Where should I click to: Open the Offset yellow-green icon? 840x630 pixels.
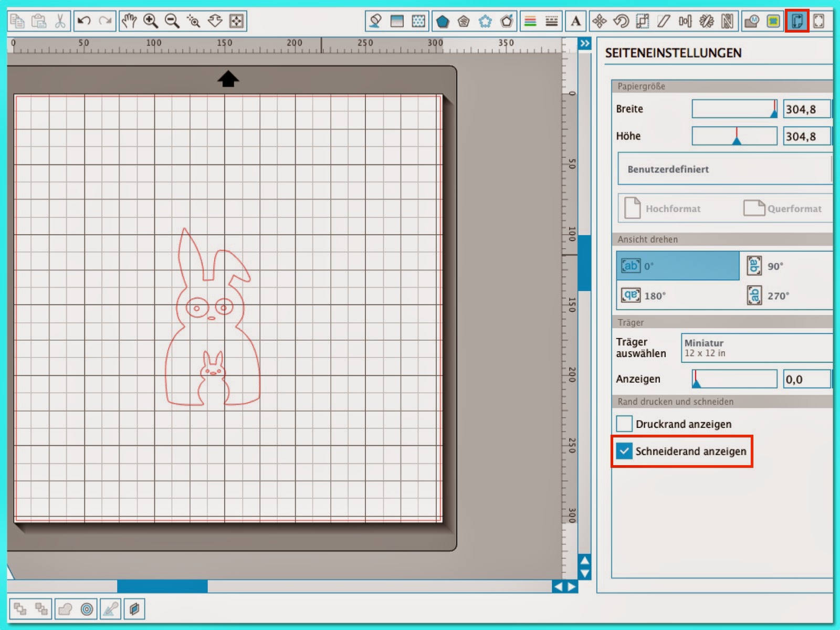click(x=773, y=21)
